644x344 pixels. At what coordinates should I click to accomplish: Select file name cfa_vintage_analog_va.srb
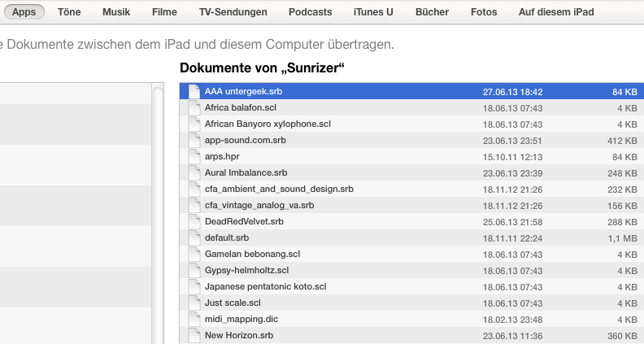[x=259, y=205]
